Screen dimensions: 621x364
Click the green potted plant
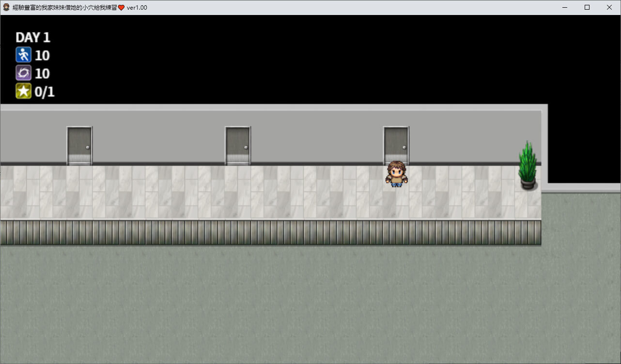[x=528, y=165]
